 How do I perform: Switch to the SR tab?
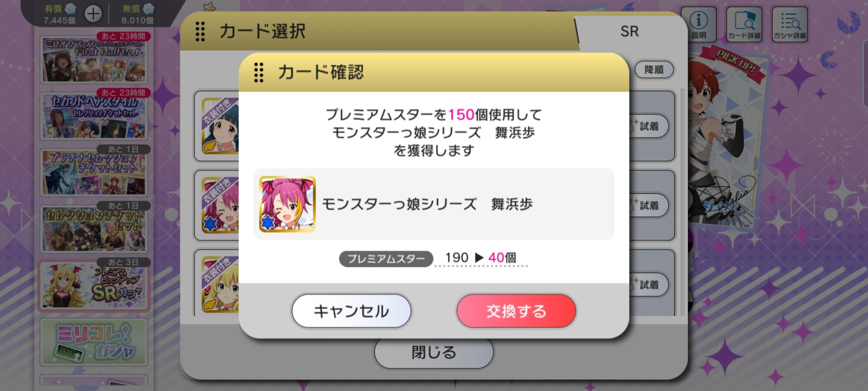pos(629,31)
